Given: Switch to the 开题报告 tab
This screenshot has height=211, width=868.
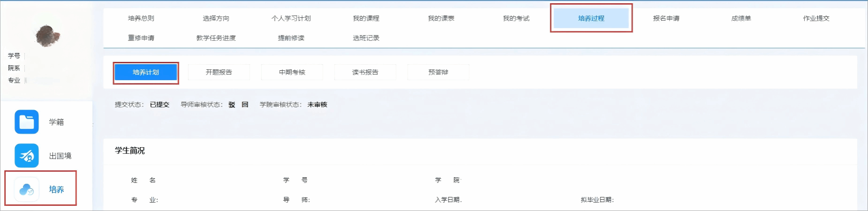Looking at the screenshot, I should click(219, 72).
